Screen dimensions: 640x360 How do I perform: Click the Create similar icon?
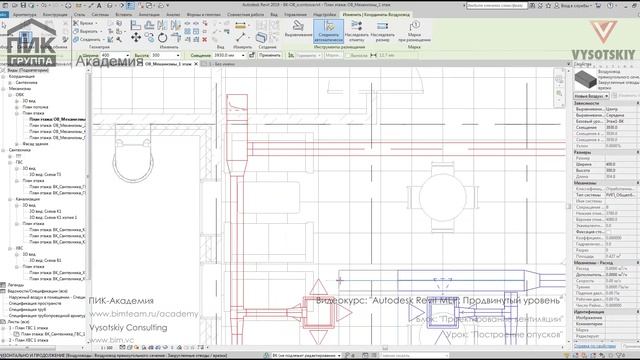(x=261, y=38)
